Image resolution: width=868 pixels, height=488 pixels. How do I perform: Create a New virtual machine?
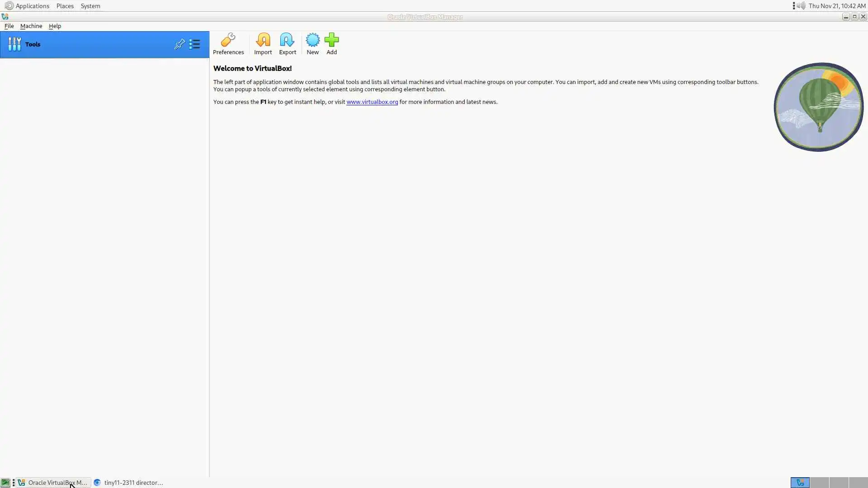click(312, 43)
